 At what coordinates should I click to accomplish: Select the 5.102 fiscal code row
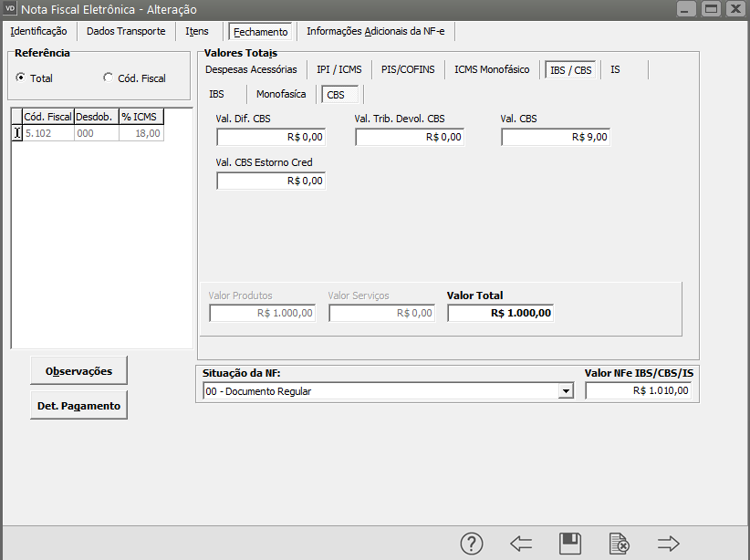[47, 133]
